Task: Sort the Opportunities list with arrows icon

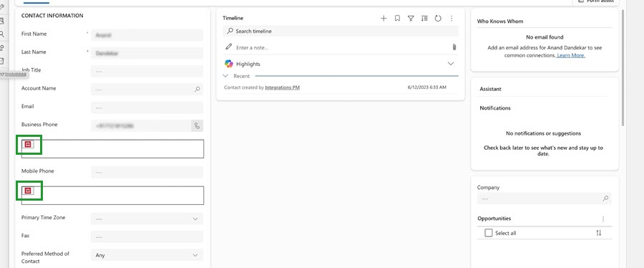Action: tap(598, 233)
